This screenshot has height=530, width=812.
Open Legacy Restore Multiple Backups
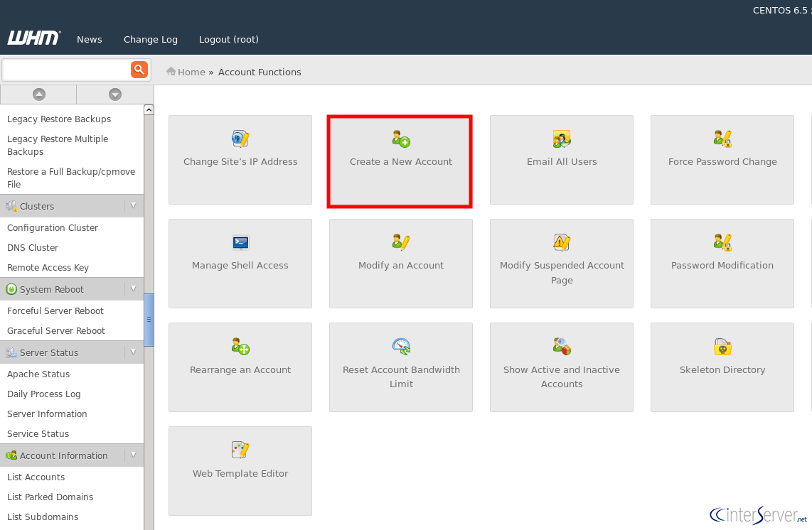(x=58, y=145)
